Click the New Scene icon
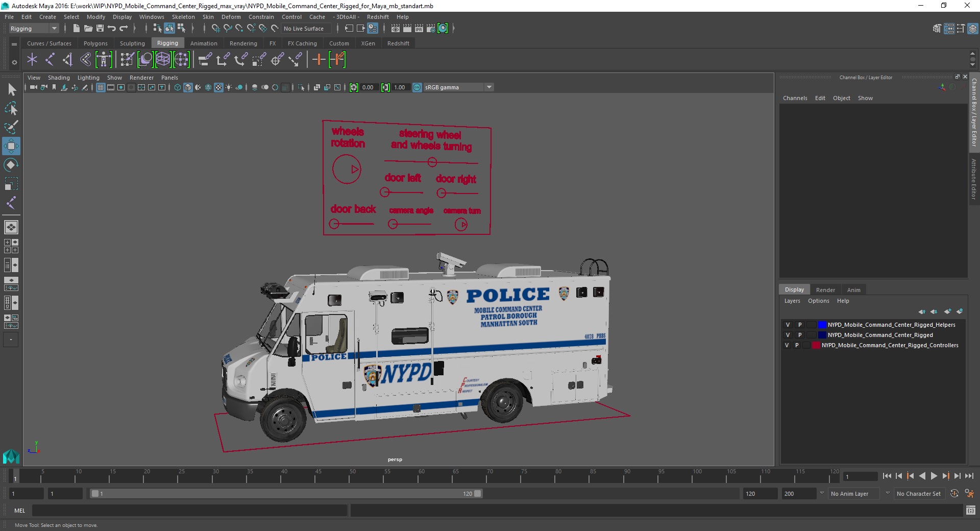 pos(76,29)
